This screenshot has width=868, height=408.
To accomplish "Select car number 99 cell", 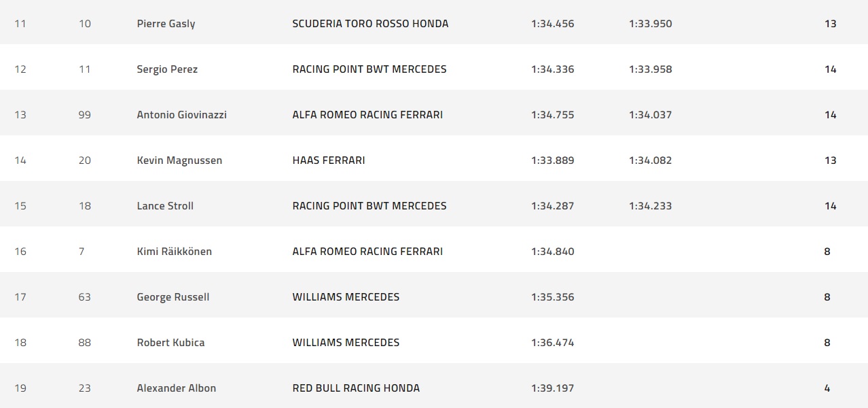I will tap(84, 115).
